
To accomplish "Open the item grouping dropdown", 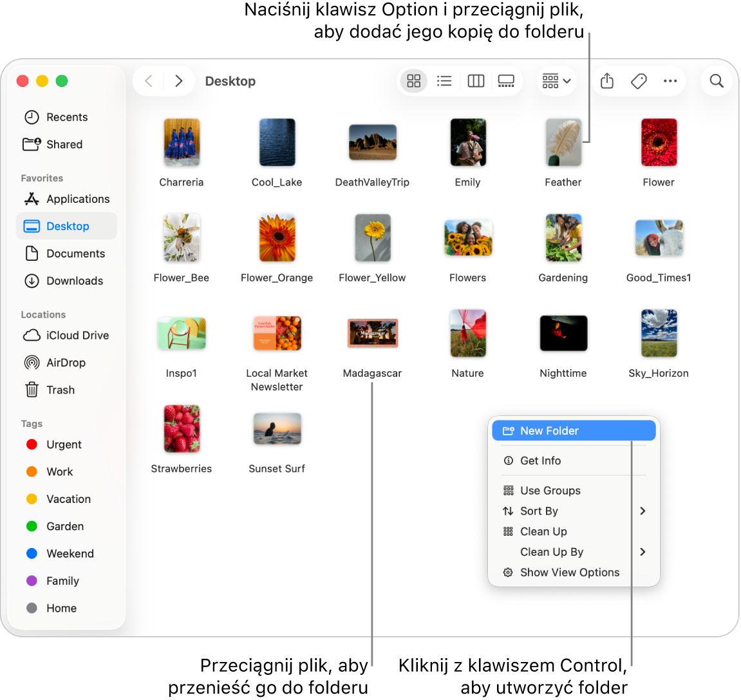I will pyautogui.click(x=556, y=80).
